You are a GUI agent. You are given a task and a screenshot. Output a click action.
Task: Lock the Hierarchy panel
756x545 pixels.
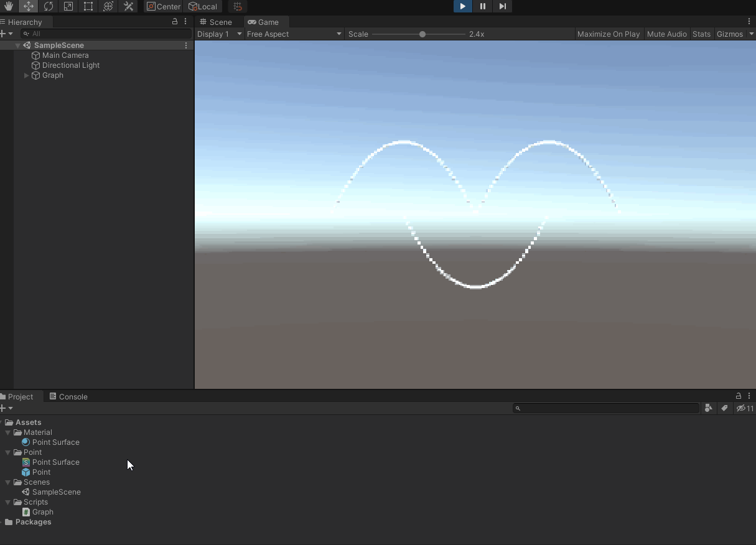point(175,21)
